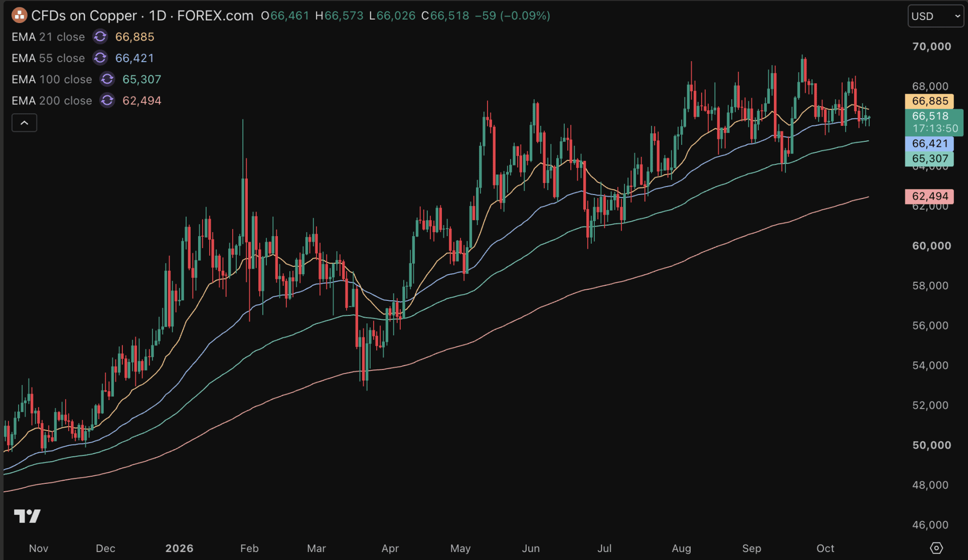Click the EMA 55 value 66,421 in legend
The height and width of the screenshot is (560, 968).
135,58
